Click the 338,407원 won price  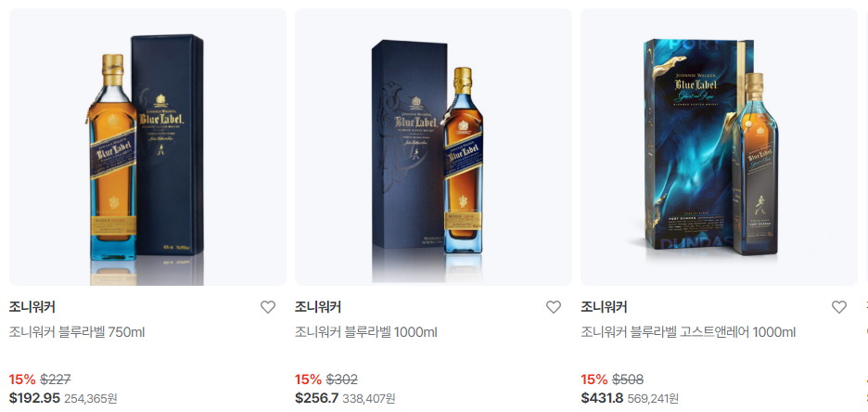(x=369, y=399)
